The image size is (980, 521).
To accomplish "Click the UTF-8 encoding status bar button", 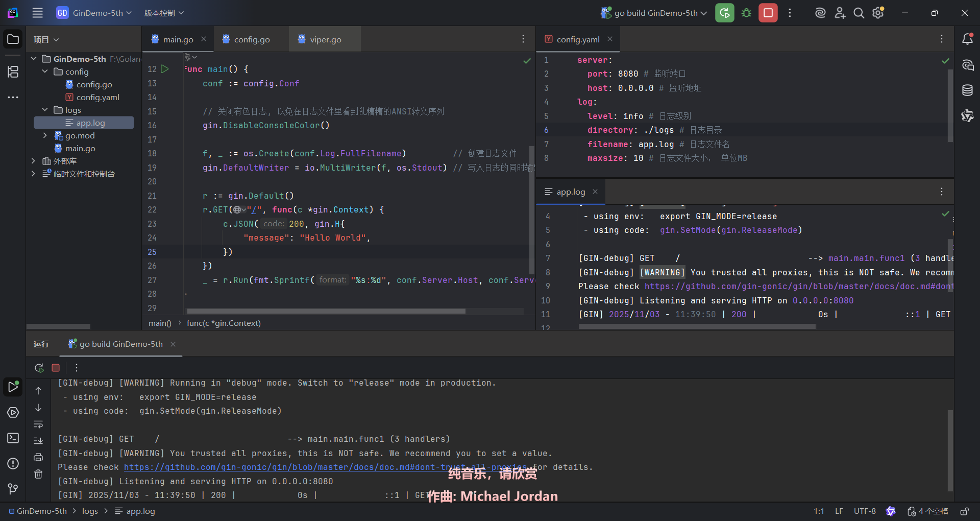I will pyautogui.click(x=865, y=511).
